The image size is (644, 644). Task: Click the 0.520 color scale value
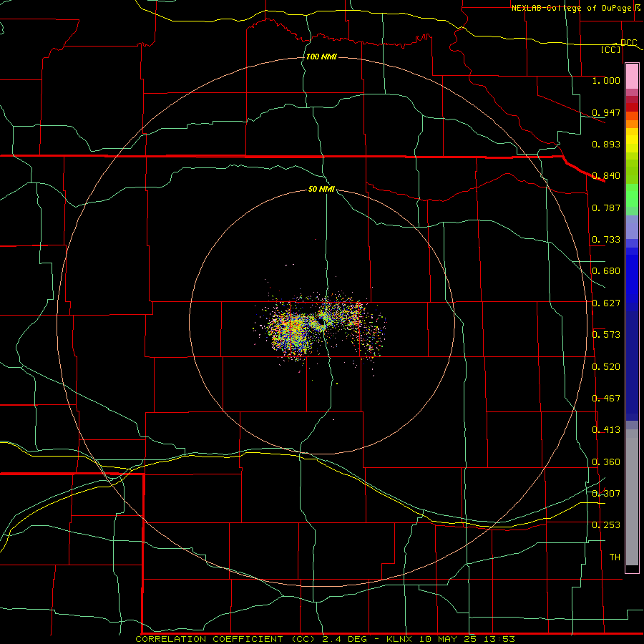[x=606, y=367]
